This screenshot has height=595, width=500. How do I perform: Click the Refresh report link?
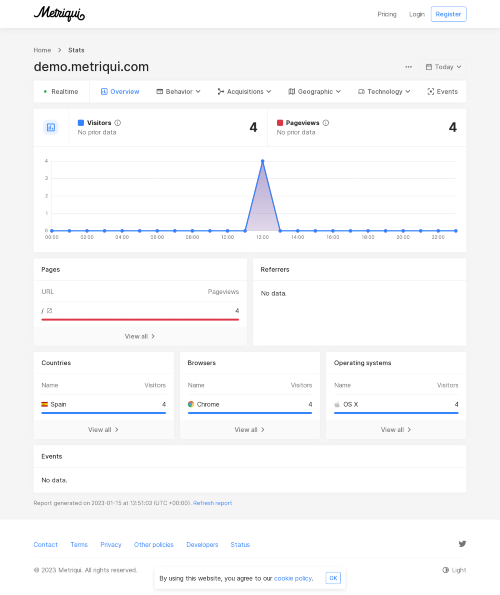click(x=212, y=503)
